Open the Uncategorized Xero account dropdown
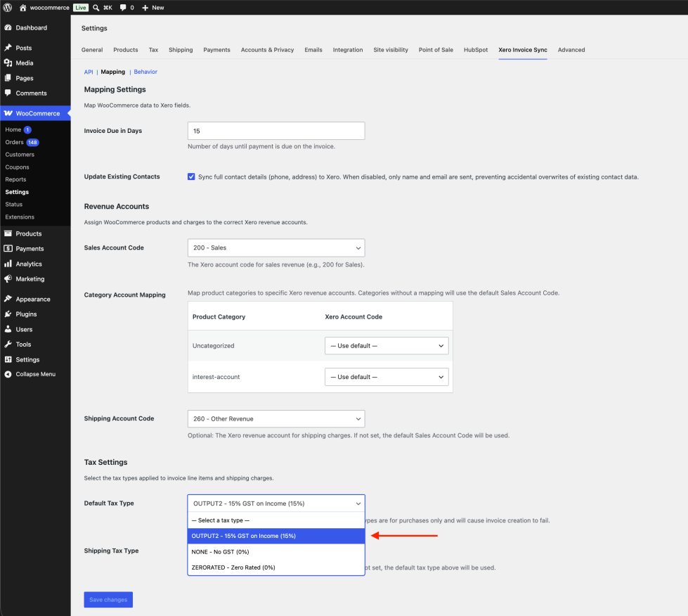 tap(387, 345)
